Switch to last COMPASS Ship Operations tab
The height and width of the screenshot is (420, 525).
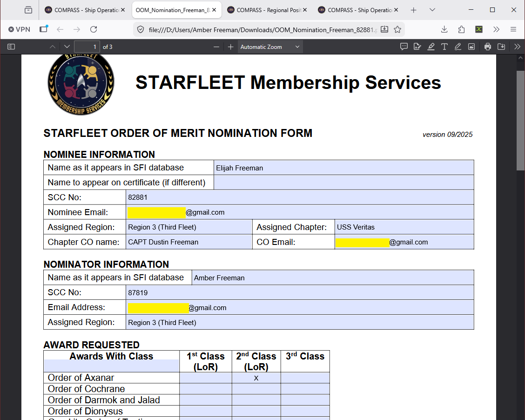coord(358,10)
